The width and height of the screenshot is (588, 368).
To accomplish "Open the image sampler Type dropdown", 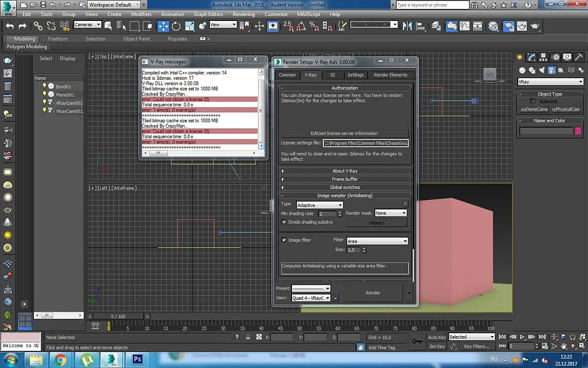I will 319,205.
